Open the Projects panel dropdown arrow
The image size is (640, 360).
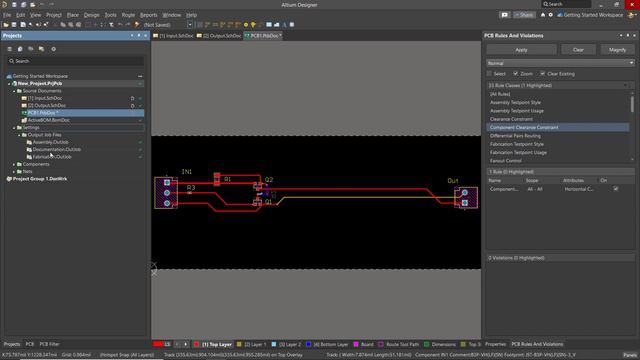[132, 36]
